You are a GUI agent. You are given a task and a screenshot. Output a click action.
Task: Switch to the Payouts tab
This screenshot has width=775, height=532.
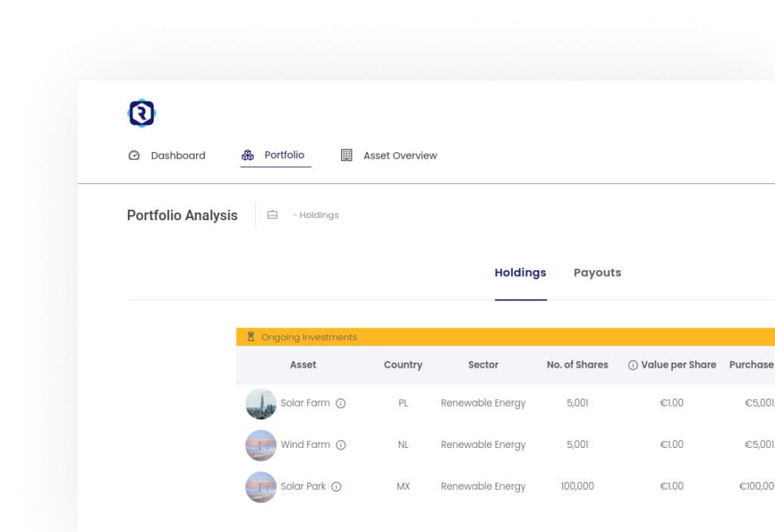597,272
